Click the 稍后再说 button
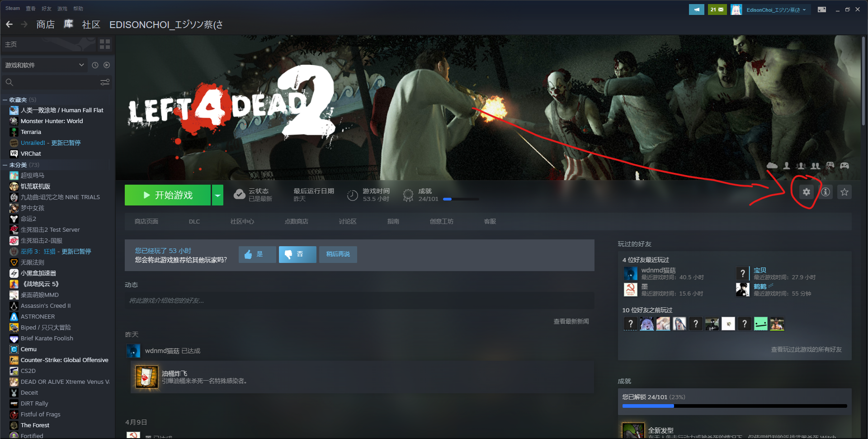Viewport: 868px width, 439px height. (338, 254)
